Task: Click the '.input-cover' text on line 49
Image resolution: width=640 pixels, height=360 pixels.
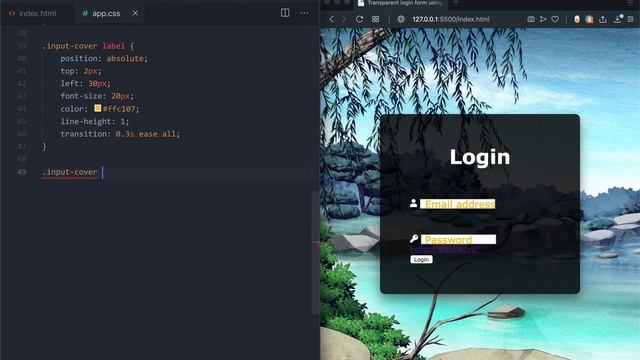Action: coord(70,172)
